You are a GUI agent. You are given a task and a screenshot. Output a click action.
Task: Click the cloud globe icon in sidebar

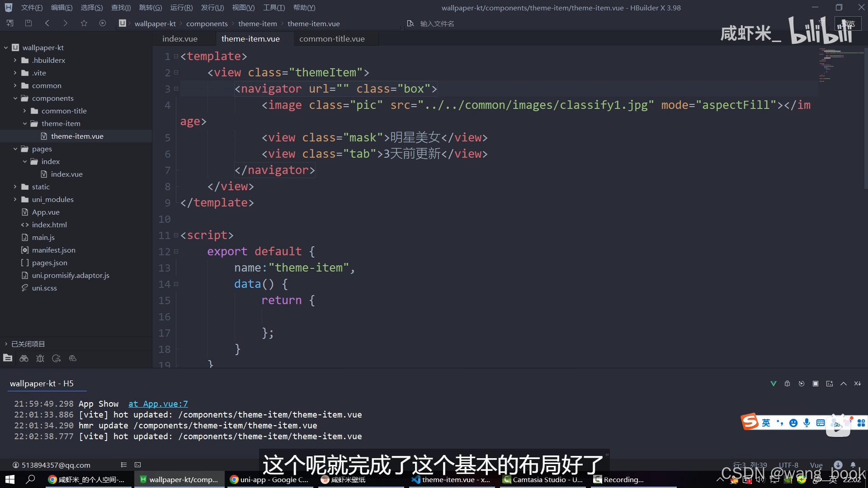tap(73, 358)
